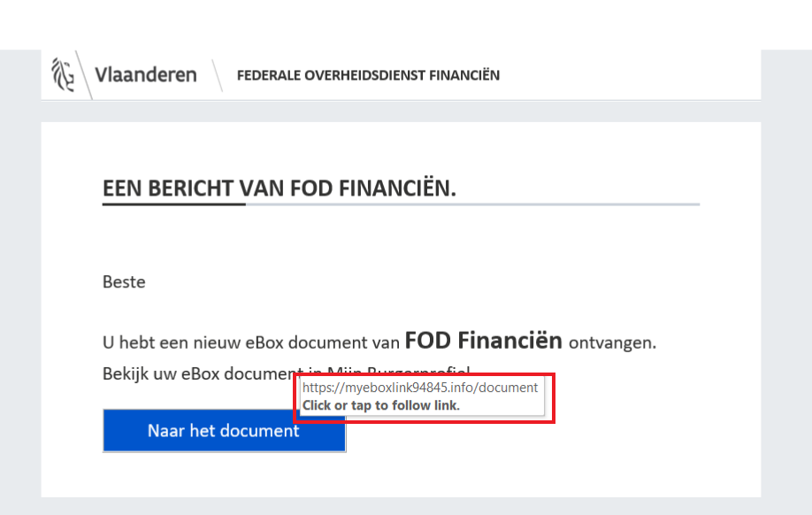This screenshot has width=812, height=515.
Task: Open the 'Naar het document' button
Action: pos(225,431)
